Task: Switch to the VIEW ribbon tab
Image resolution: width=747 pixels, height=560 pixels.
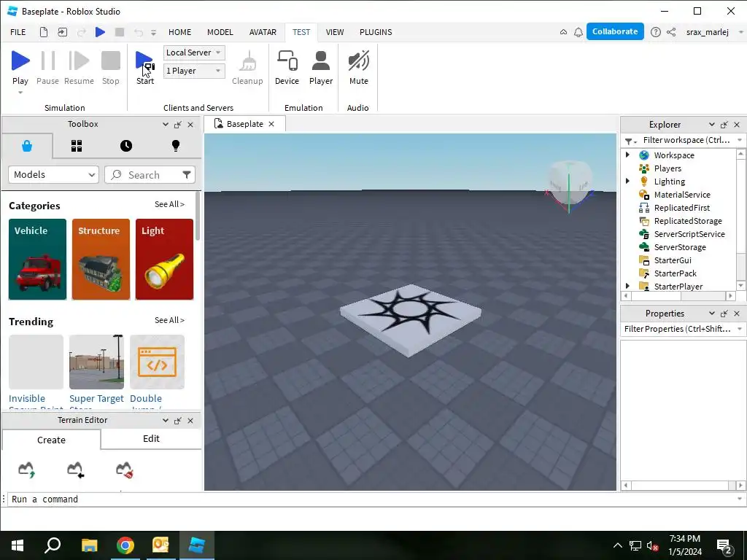Action: point(334,32)
